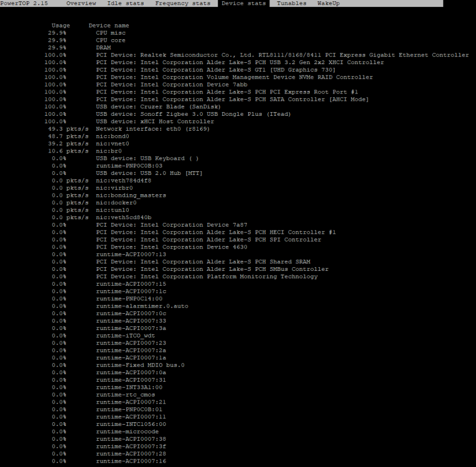Select the NVMe RAID Controller row
This screenshot has width=476, height=467.
point(208,77)
